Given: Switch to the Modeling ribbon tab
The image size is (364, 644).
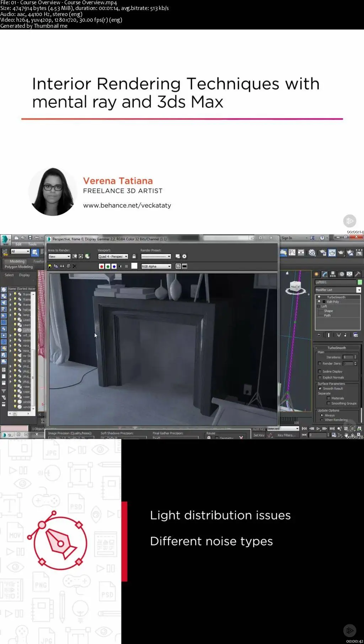Looking at the screenshot, I should coord(17,261).
